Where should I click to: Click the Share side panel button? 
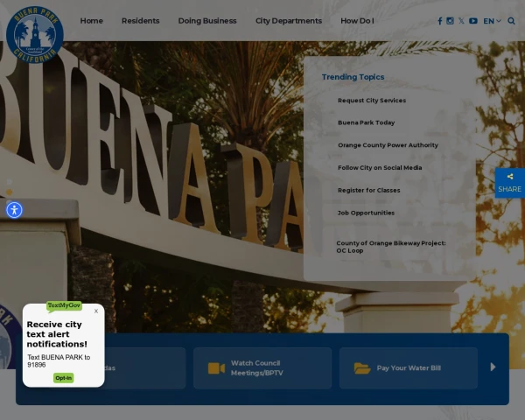tap(509, 183)
